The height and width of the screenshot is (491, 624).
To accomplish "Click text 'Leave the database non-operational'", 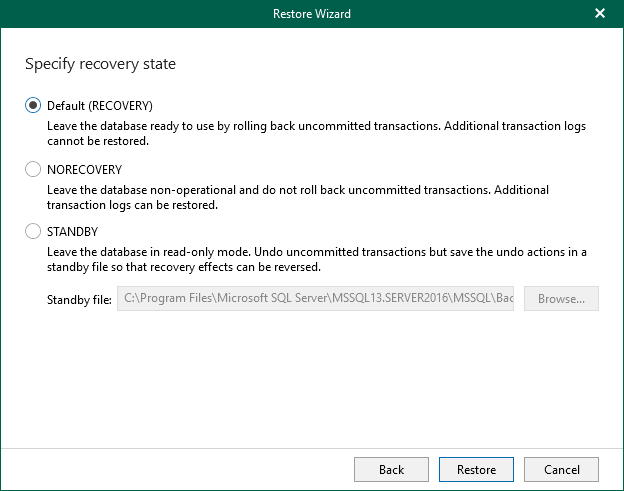I will point(141,190).
